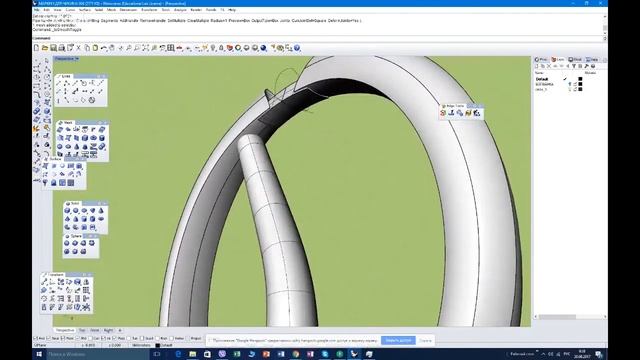Add new viewport tab with plus button
Viewport: 640px width, 360px height.
[120, 330]
